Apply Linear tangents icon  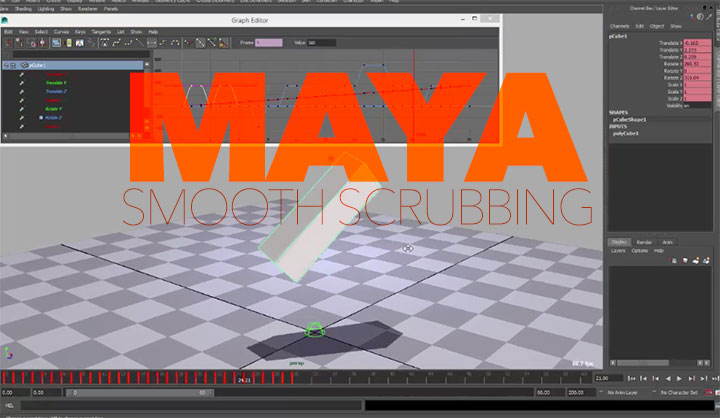coord(139,43)
